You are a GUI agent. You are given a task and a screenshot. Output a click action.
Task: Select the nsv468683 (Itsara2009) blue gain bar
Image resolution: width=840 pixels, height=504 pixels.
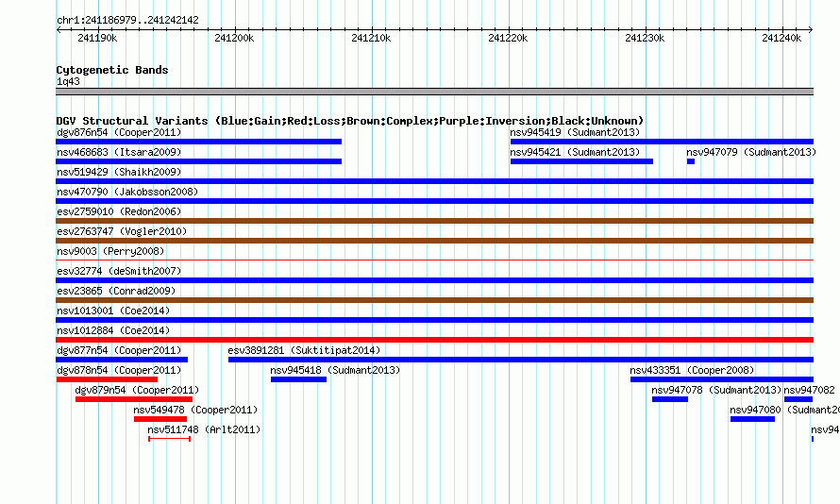(x=199, y=161)
